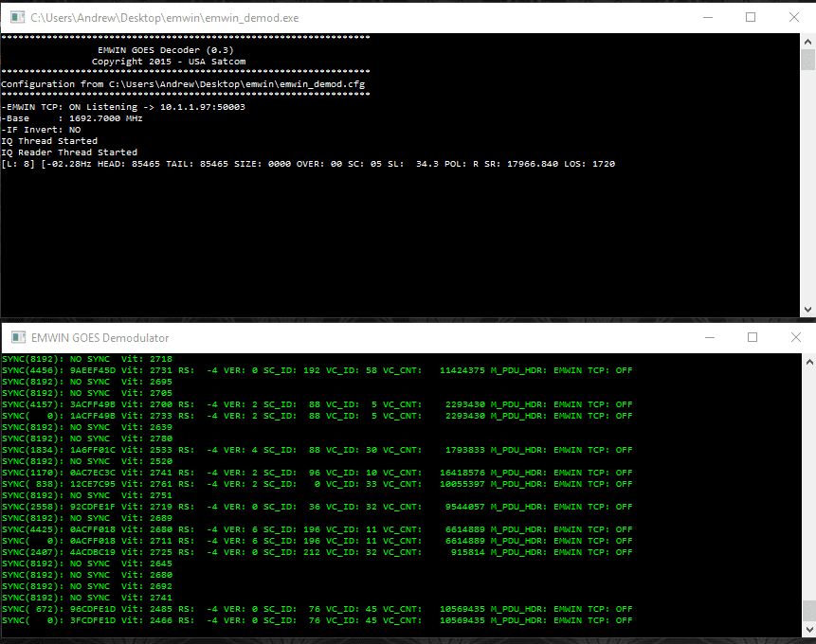
Task: Click the 'IQ Thread Started' line
Action: tap(49, 141)
